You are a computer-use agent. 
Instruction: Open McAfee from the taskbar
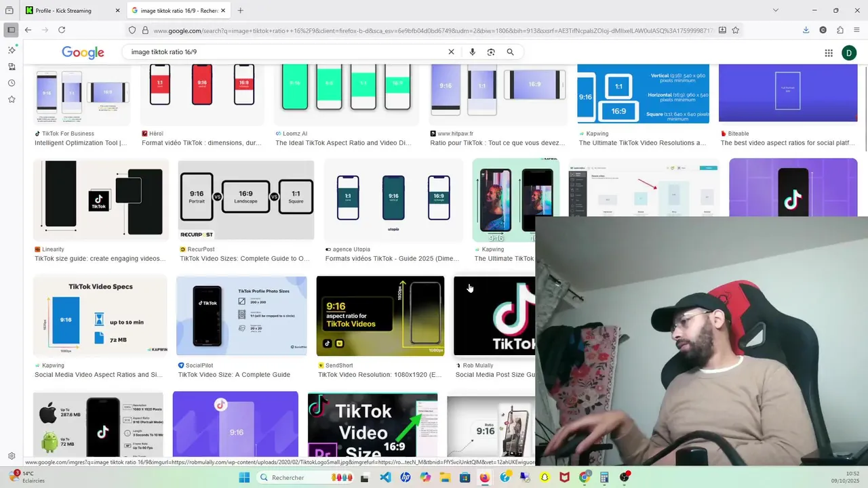(x=564, y=477)
